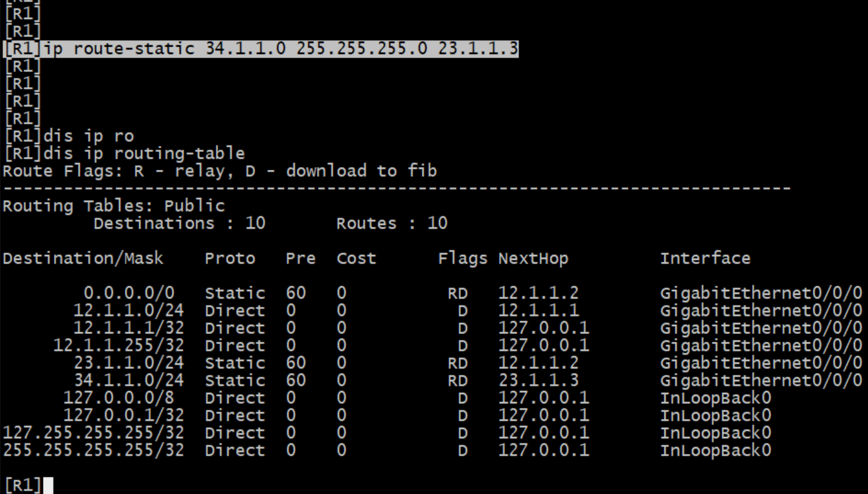The width and height of the screenshot is (868, 494).
Task: Click next hop 23.1.1.3 in table
Action: [538, 380]
